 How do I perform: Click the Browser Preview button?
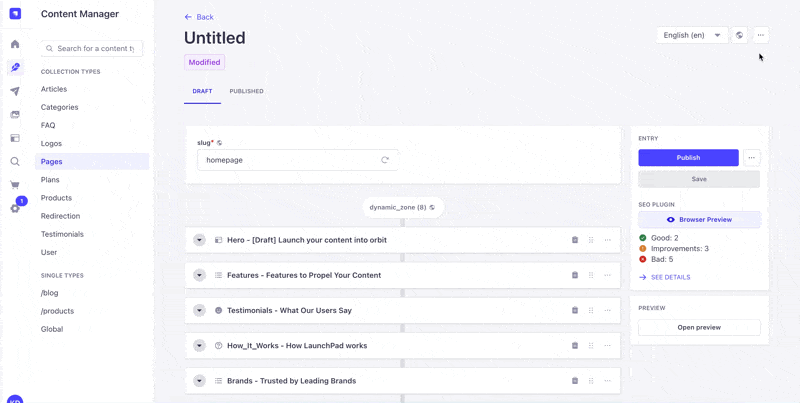pyautogui.click(x=699, y=219)
